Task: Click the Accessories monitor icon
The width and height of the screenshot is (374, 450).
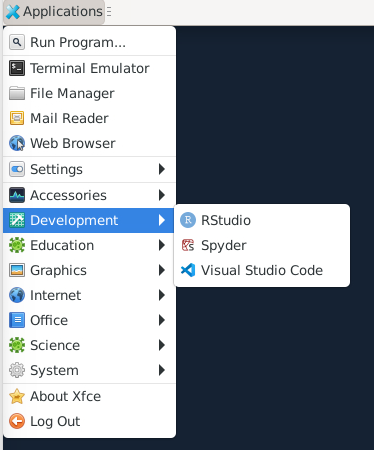Action: [17, 195]
